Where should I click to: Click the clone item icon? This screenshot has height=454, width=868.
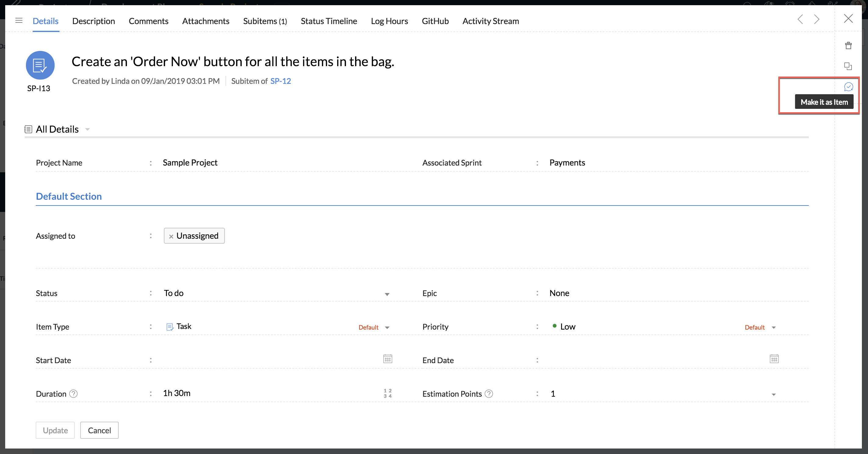click(x=848, y=66)
